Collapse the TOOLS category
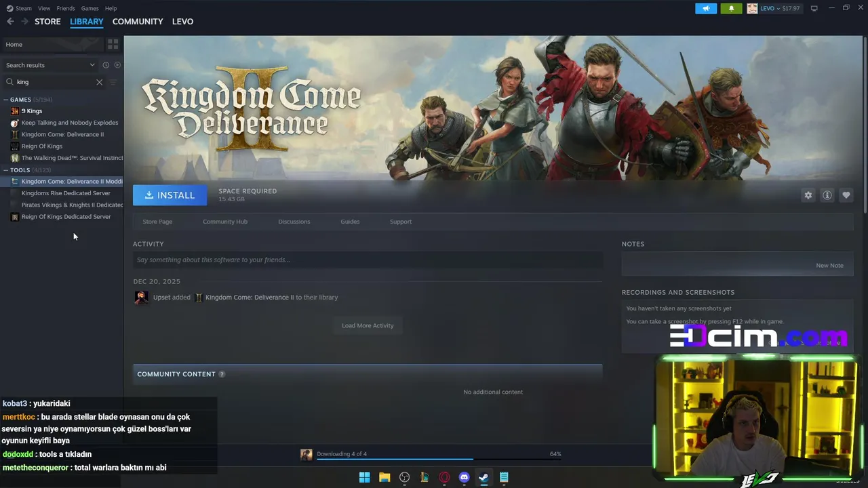This screenshot has height=488, width=868. pyautogui.click(x=6, y=170)
